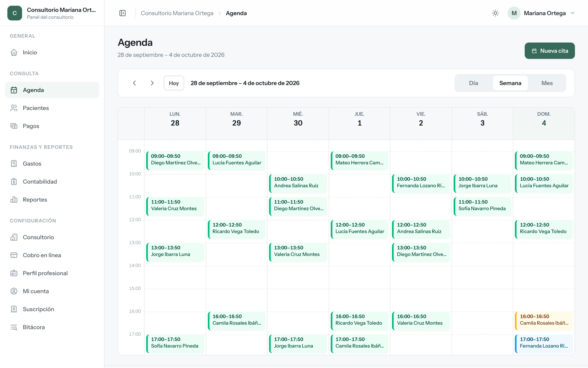The height and width of the screenshot is (368, 588).
Task: Open Sunday 17:00 Fernanda Lozano blue appointment
Action: click(x=544, y=344)
